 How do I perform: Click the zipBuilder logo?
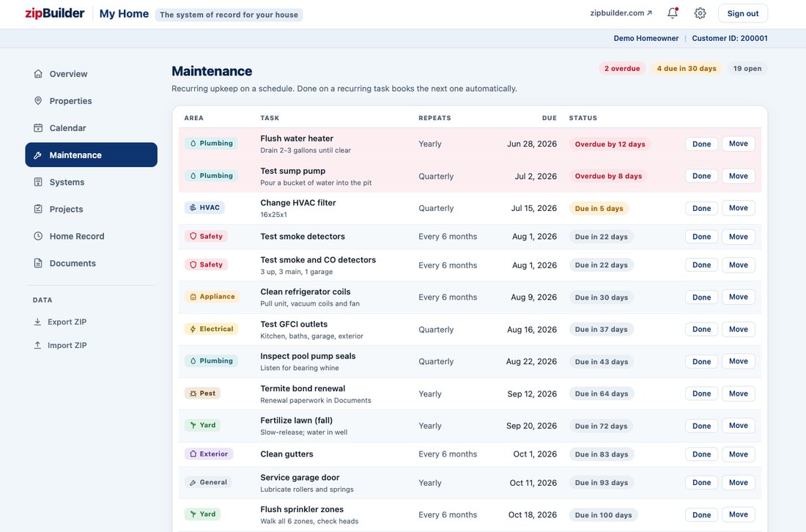click(x=54, y=13)
